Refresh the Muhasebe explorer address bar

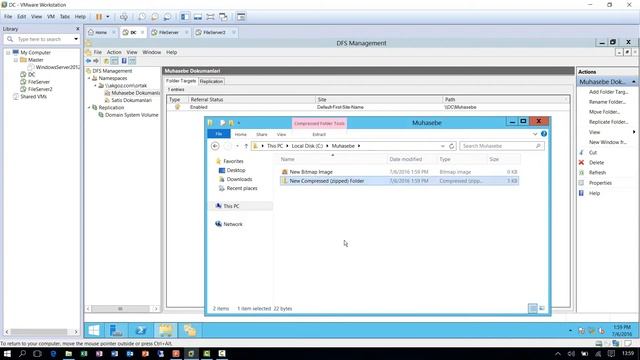452,146
